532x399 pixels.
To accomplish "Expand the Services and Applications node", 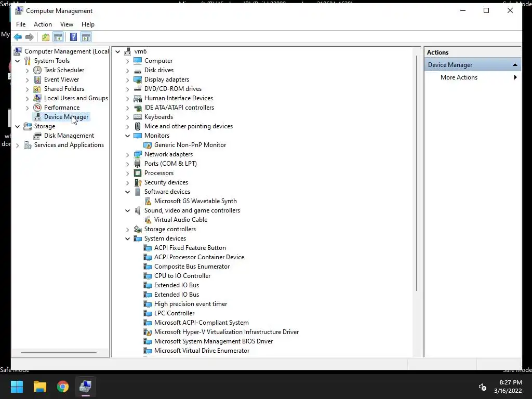I will tap(17, 145).
